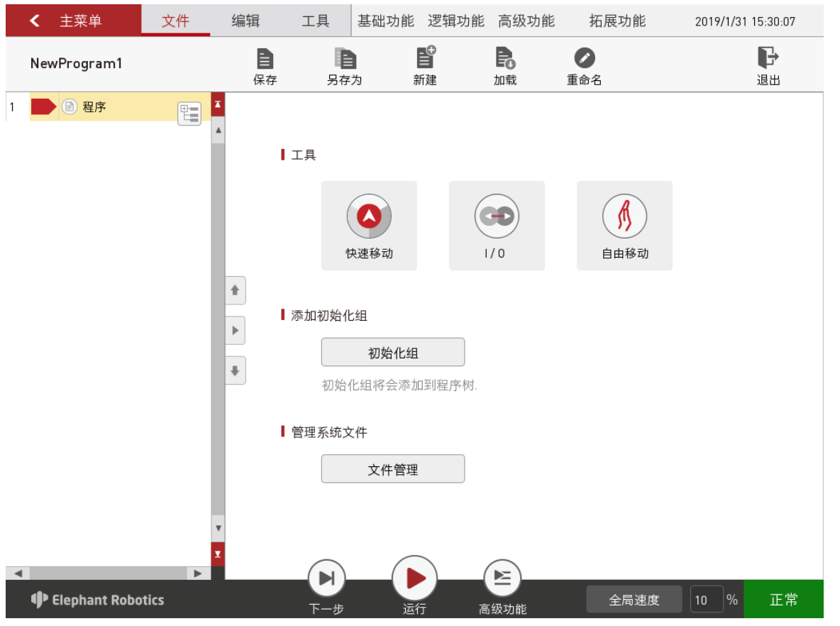Open the 快速移动 quick move tool
This screenshot has width=840, height=626.
369,226
